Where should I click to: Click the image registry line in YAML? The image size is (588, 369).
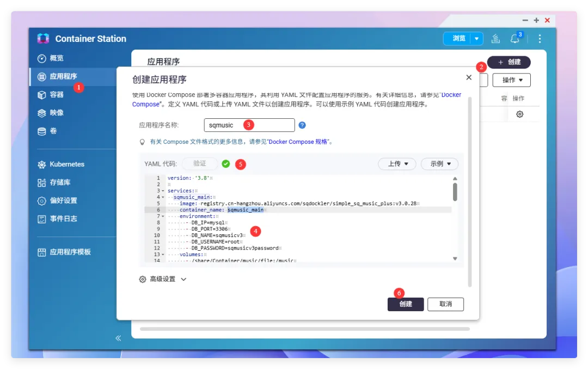point(299,203)
